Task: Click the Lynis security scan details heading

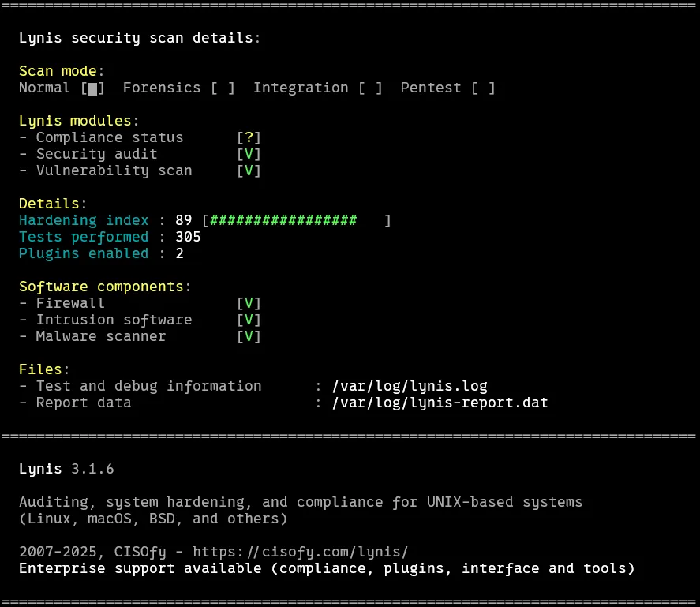Action: [139, 38]
